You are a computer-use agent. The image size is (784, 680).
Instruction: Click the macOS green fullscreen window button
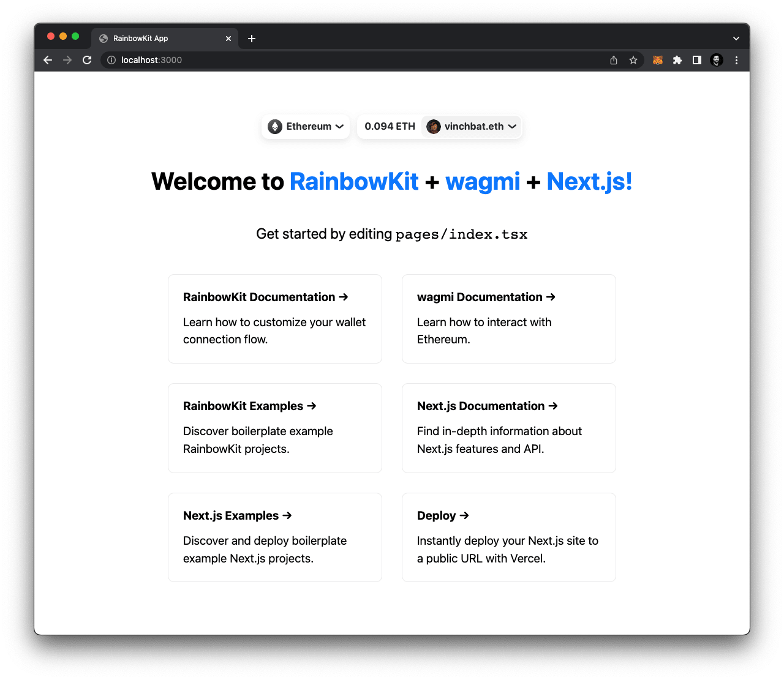(75, 36)
